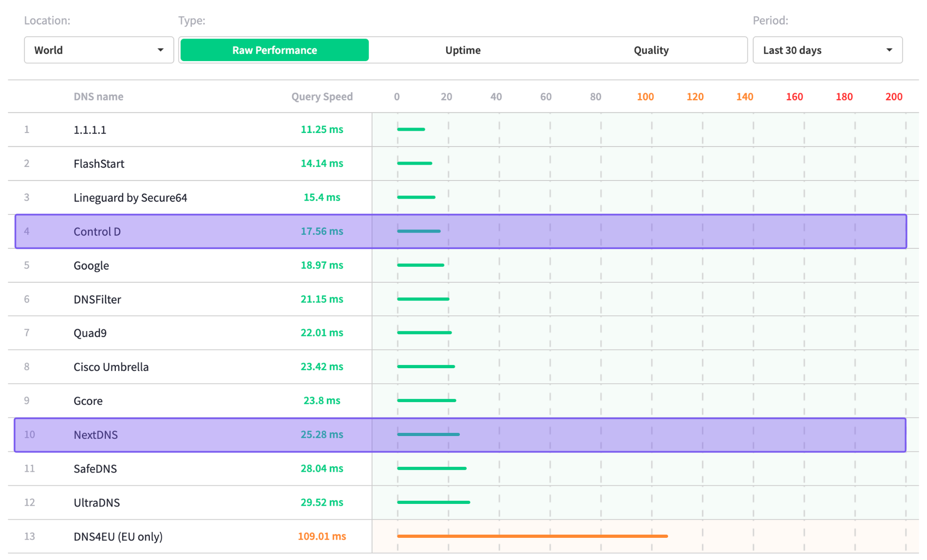Click the DNS name column header

98,96
